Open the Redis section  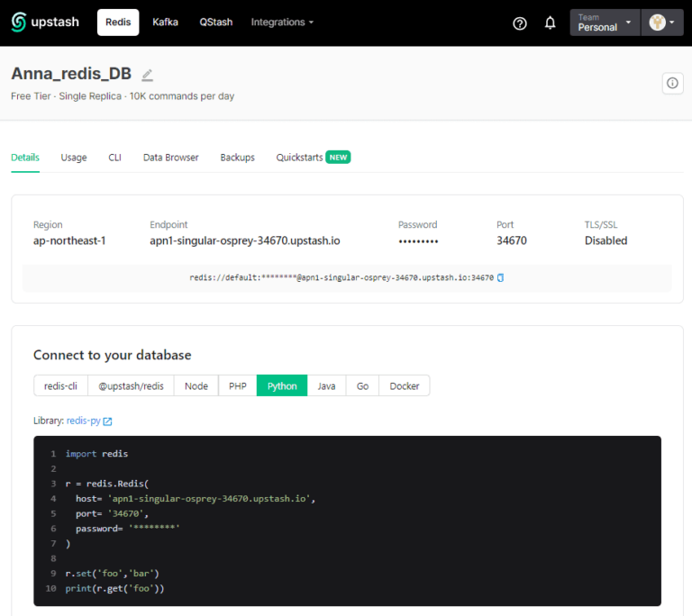click(x=118, y=22)
